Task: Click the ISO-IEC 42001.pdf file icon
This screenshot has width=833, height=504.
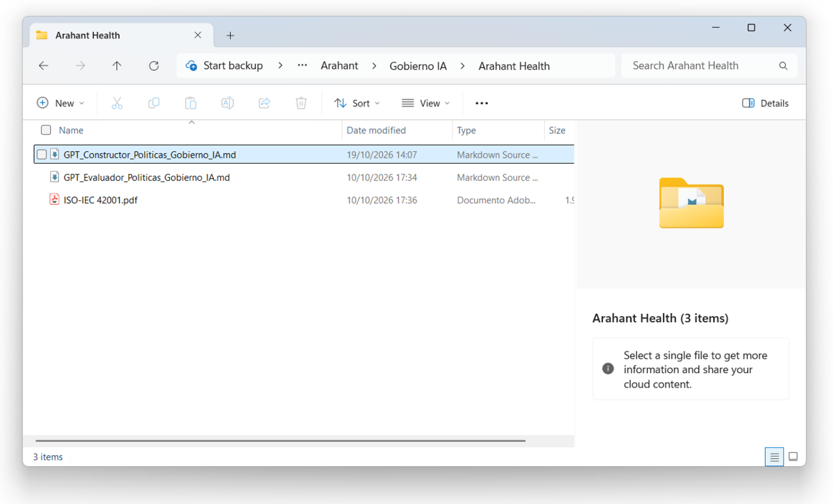Action: [54, 199]
